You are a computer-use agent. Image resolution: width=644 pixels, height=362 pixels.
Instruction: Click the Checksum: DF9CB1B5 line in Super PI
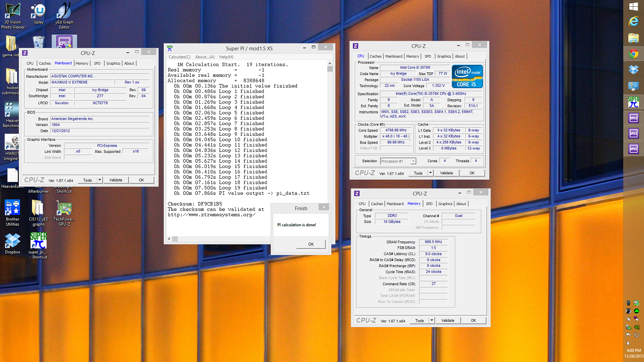point(195,204)
